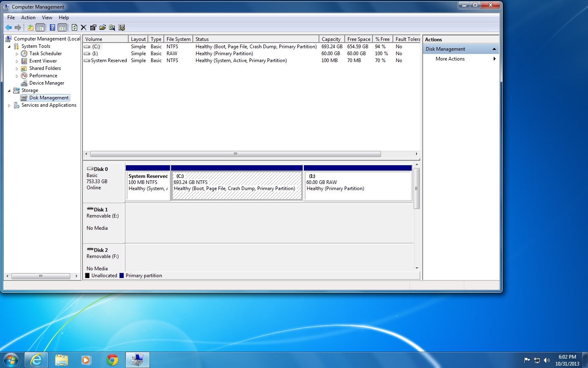This screenshot has height=368, width=588.
Task: Open Windows Explorer from taskbar
Action: click(62, 360)
